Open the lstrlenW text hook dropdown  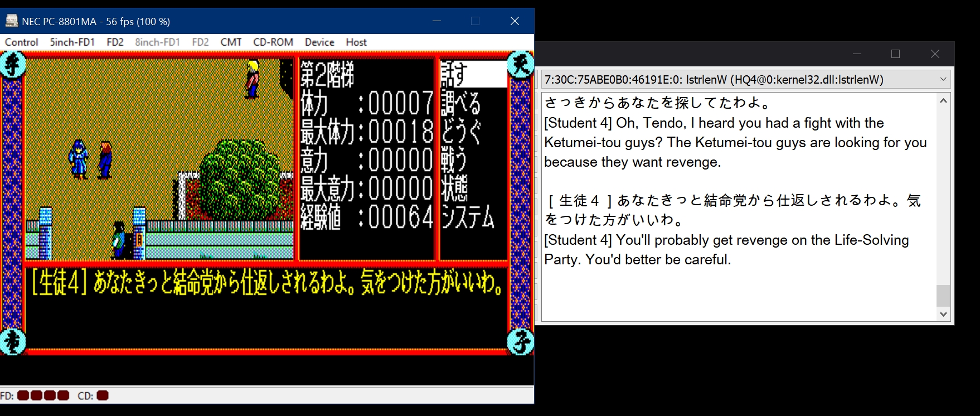pos(746,80)
